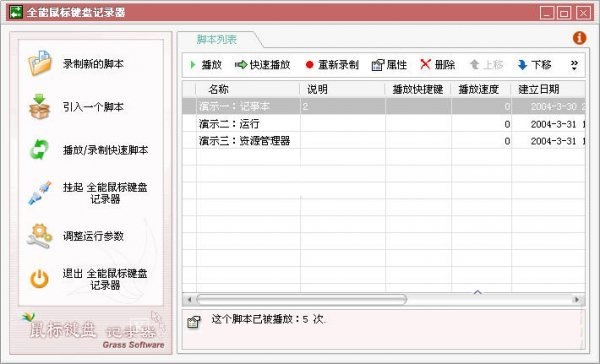
Task: Click the plug icon for 挂起 全能鼠标键盘记录器
Action: (39, 193)
